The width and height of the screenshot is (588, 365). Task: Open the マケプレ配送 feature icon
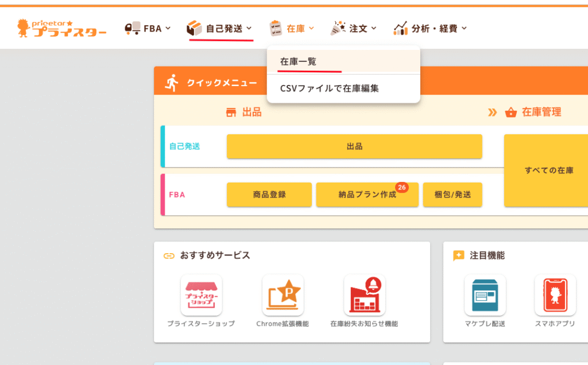[485, 295]
